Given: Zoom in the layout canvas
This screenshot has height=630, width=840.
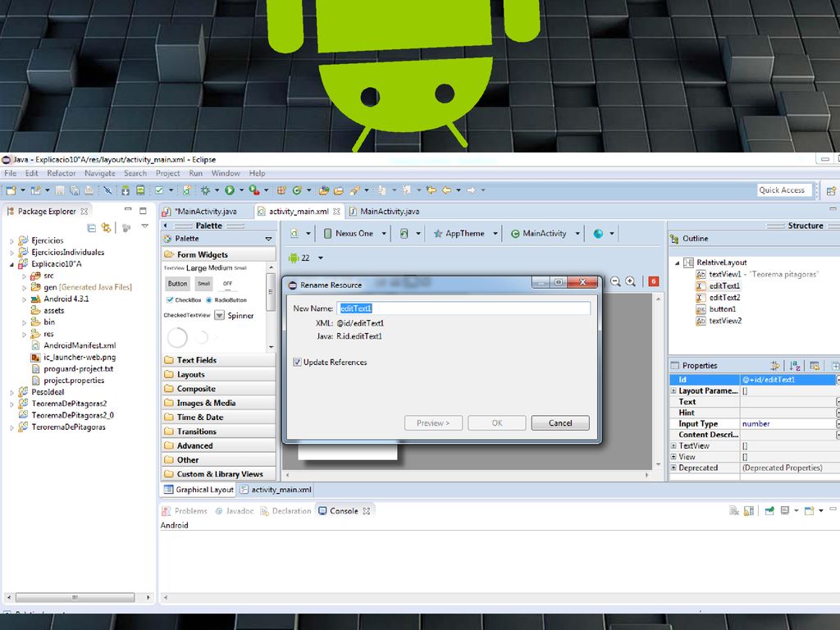Looking at the screenshot, I should [x=631, y=282].
